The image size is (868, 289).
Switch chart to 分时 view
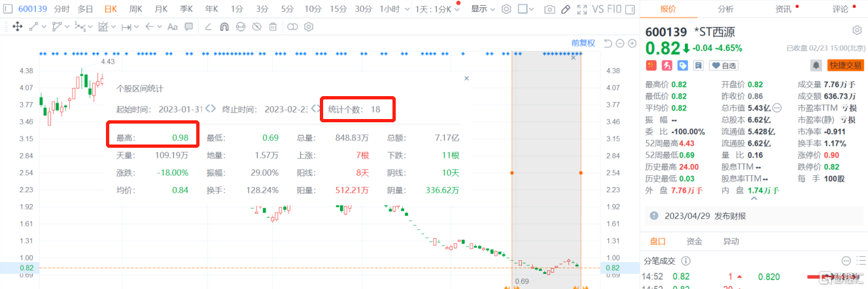61,9
